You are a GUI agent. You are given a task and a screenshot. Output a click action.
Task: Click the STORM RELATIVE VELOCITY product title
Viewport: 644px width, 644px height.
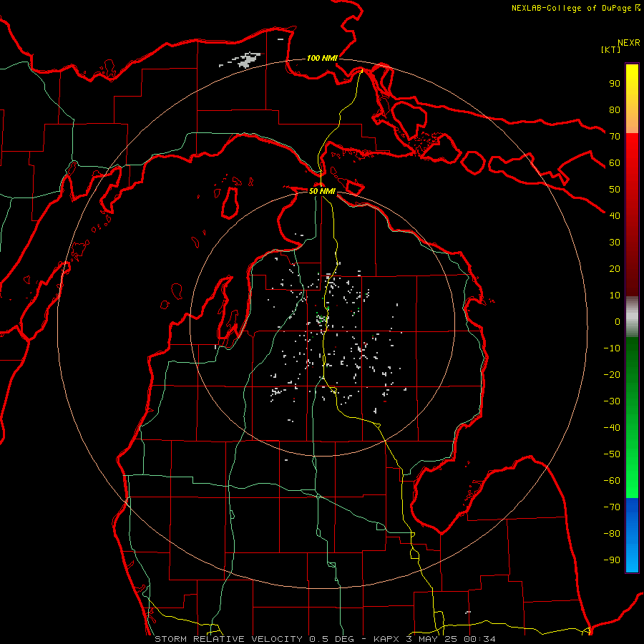pos(229,639)
